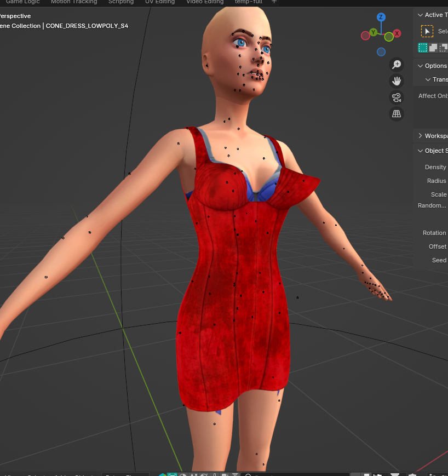
Task: Open the Scripting workspace tab
Action: pos(121,2)
